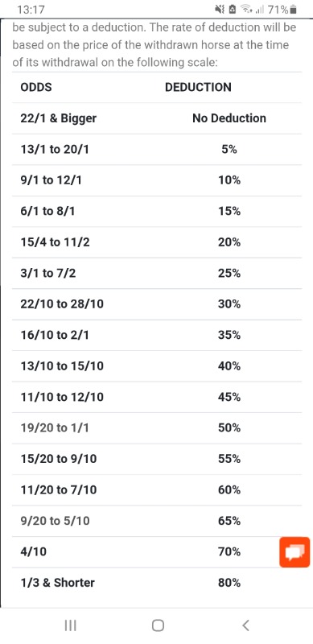Select the 19/20 to 1/1 row

157,428
